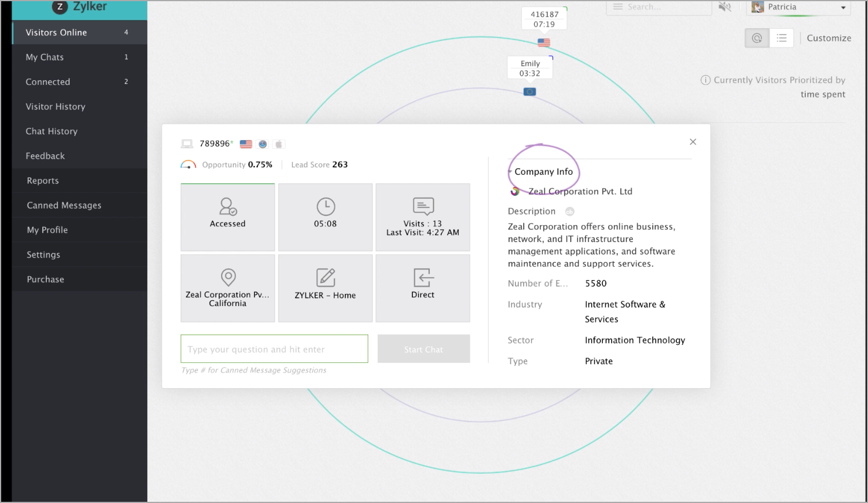Select the Accessed tile icon
868x503 pixels.
point(228,206)
